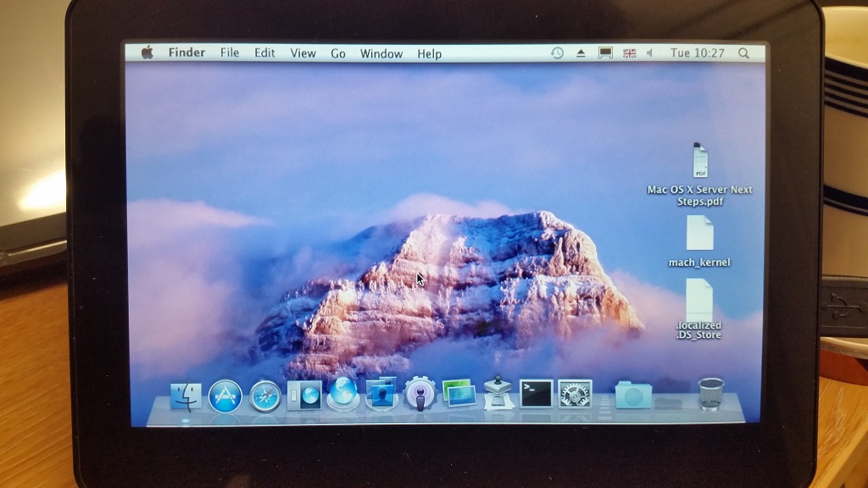Viewport: 868px width, 488px height.
Task: Launch Podcast Composer purple microphone icon
Action: [x=420, y=394]
